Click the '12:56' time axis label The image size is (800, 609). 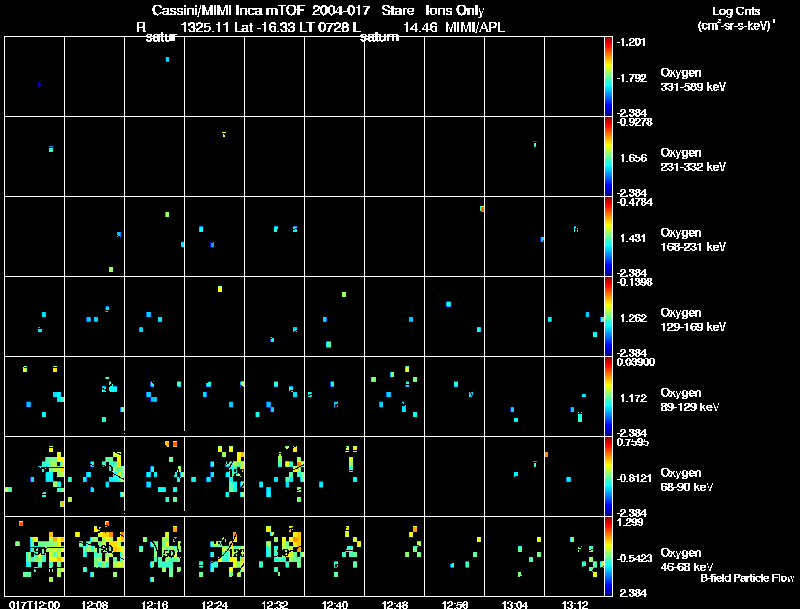click(455, 604)
